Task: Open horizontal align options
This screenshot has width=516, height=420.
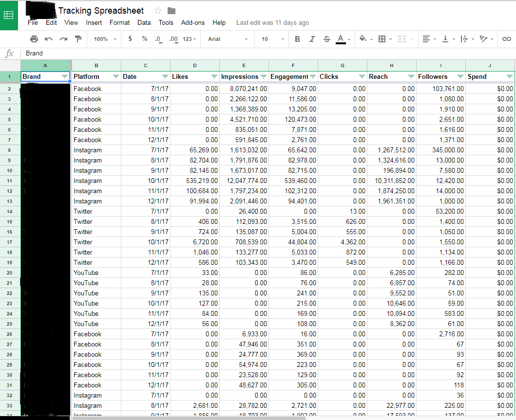Action: pos(426,39)
